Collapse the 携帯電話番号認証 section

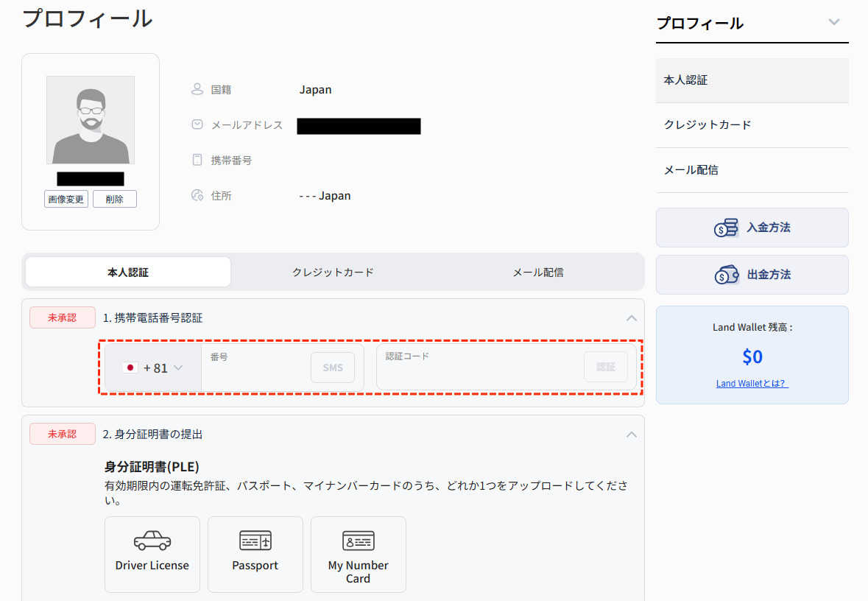(631, 318)
